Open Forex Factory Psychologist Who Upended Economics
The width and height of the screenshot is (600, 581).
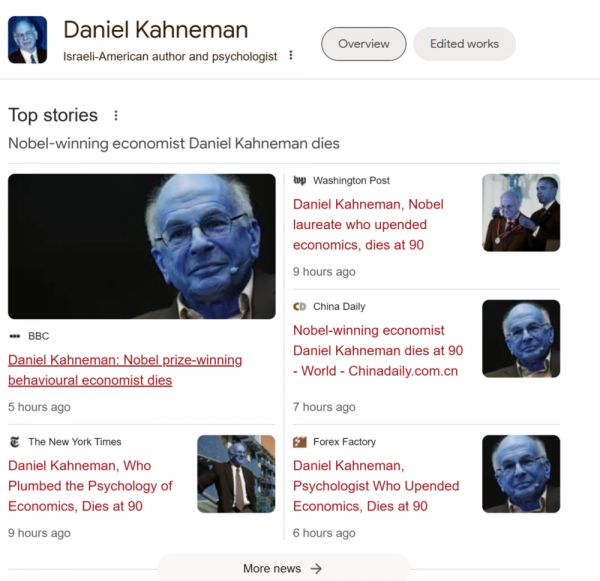pyautogui.click(x=376, y=486)
